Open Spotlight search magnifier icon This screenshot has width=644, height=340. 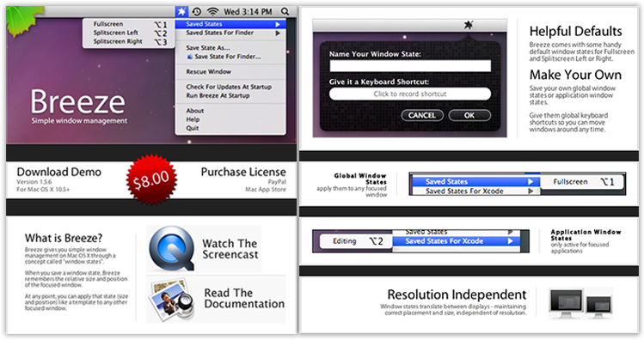click(285, 11)
